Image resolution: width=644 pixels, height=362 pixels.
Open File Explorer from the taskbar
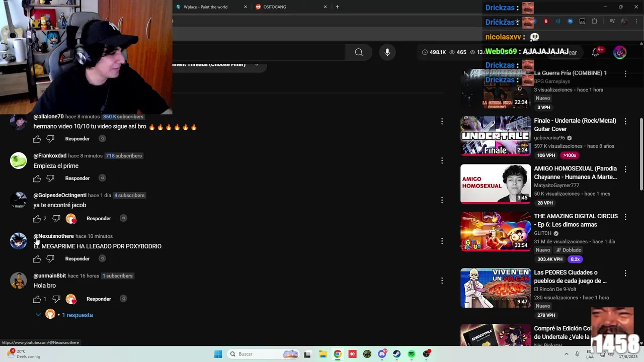323,354
